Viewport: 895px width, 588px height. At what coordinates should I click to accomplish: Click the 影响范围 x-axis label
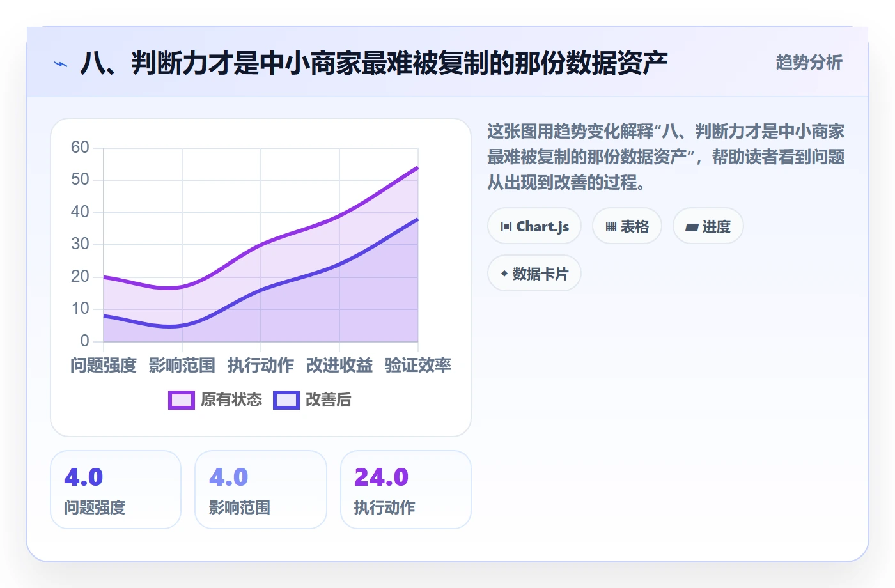pyautogui.click(x=182, y=365)
